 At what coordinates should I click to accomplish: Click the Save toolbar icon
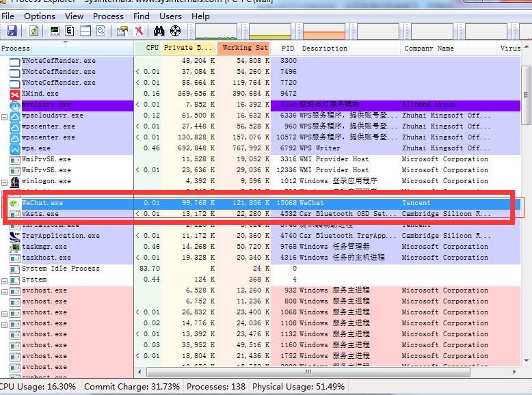pos(12,31)
